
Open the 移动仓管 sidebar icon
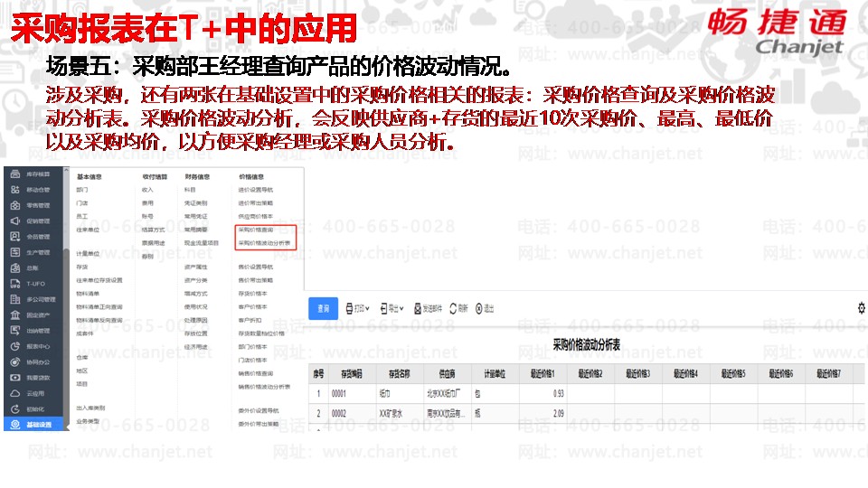(15, 189)
